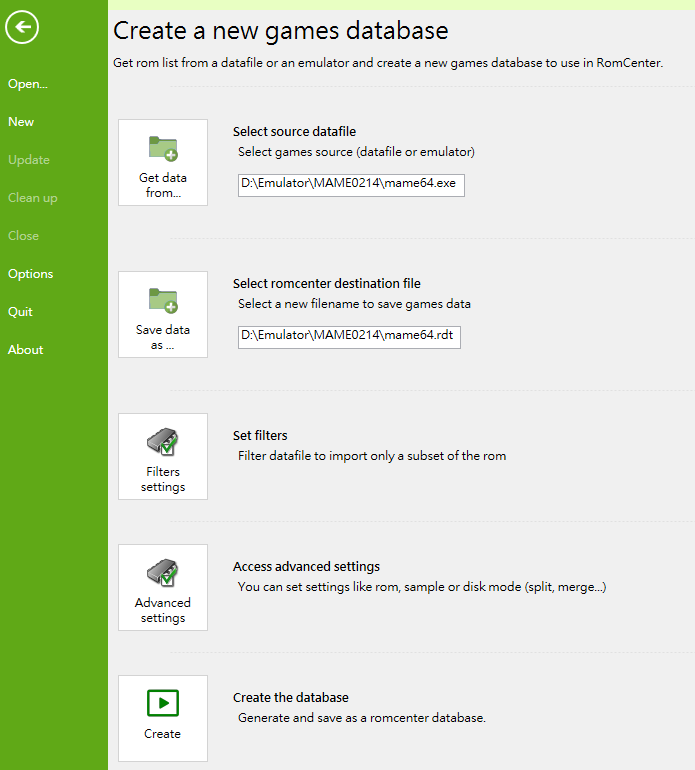This screenshot has width=695, height=770.
Task: Open Options from the sidebar
Action: [x=31, y=274]
